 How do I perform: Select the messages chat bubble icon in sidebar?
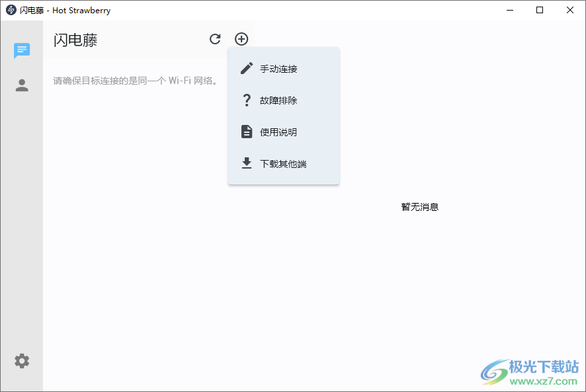(22, 51)
